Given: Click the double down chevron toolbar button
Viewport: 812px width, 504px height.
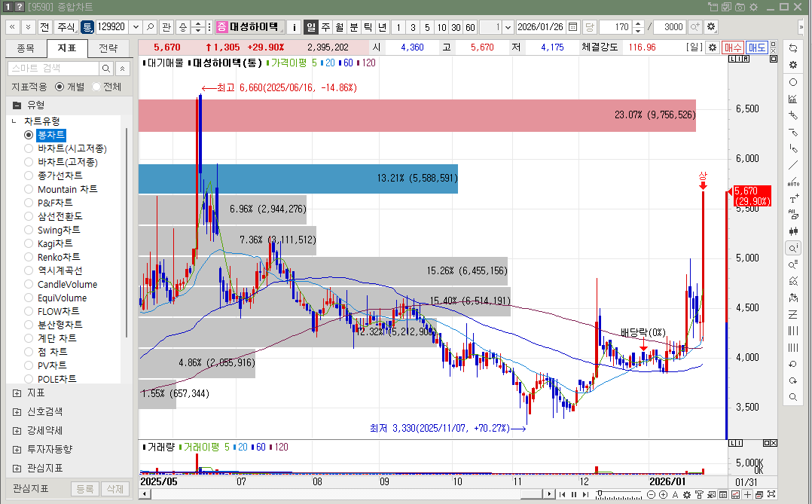Looking at the screenshot, I should click(28, 27).
